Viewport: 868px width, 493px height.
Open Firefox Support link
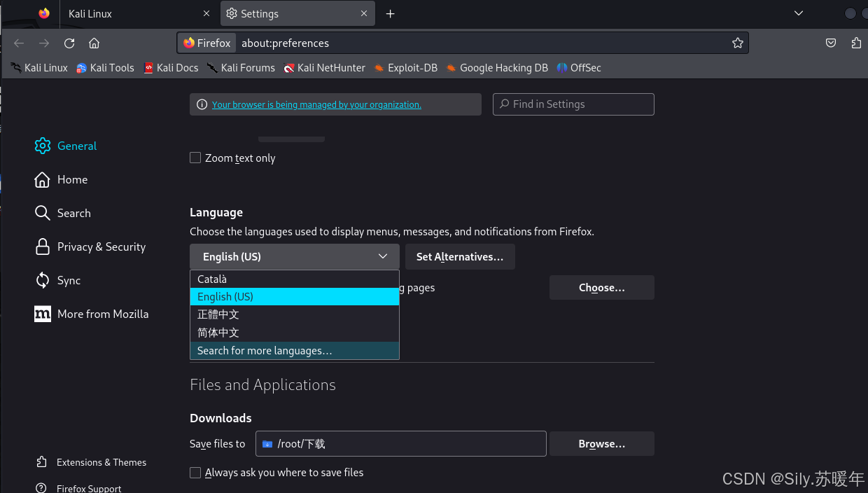(x=79, y=488)
